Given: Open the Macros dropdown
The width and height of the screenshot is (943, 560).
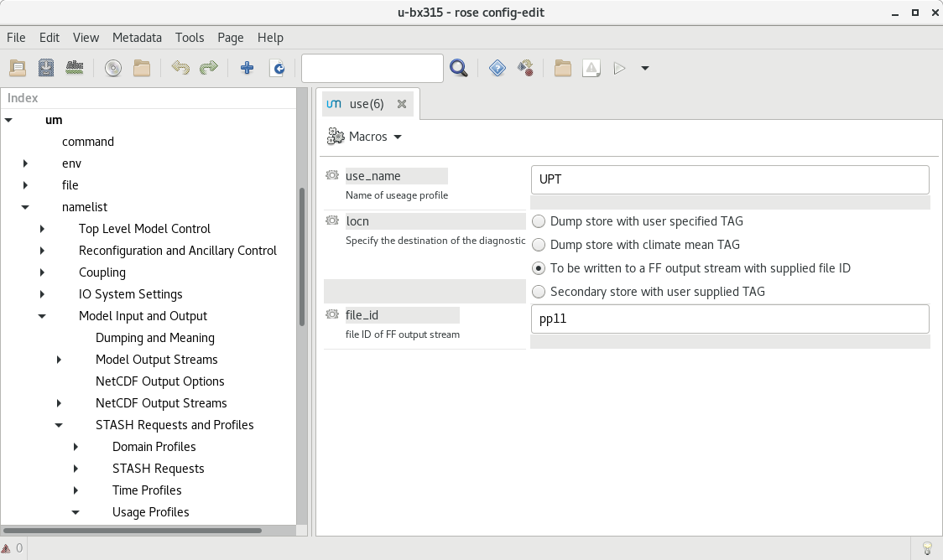Looking at the screenshot, I should (x=365, y=137).
